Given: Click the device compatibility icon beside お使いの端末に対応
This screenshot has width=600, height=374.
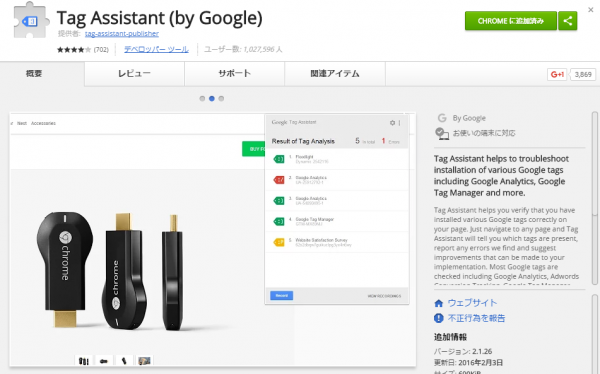Looking at the screenshot, I should coord(442,134).
